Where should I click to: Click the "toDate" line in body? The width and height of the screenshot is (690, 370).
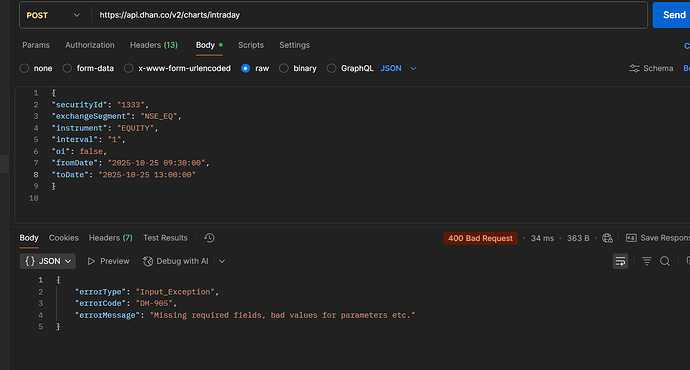click(124, 175)
